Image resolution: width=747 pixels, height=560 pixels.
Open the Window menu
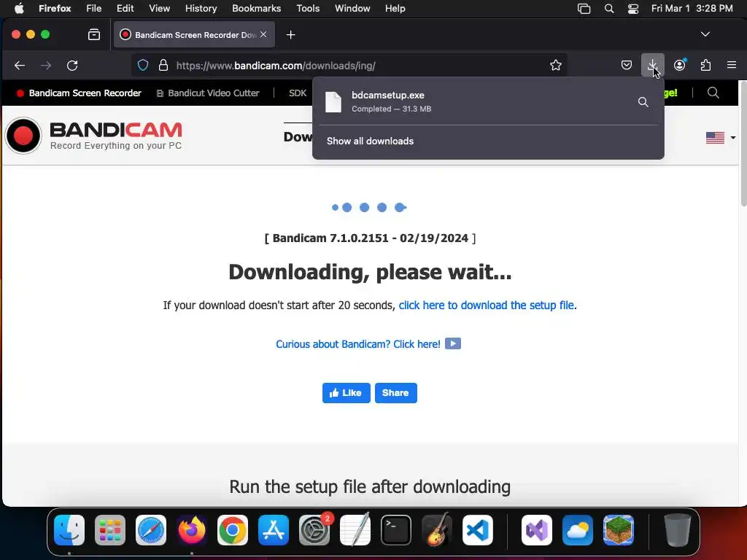[352, 9]
